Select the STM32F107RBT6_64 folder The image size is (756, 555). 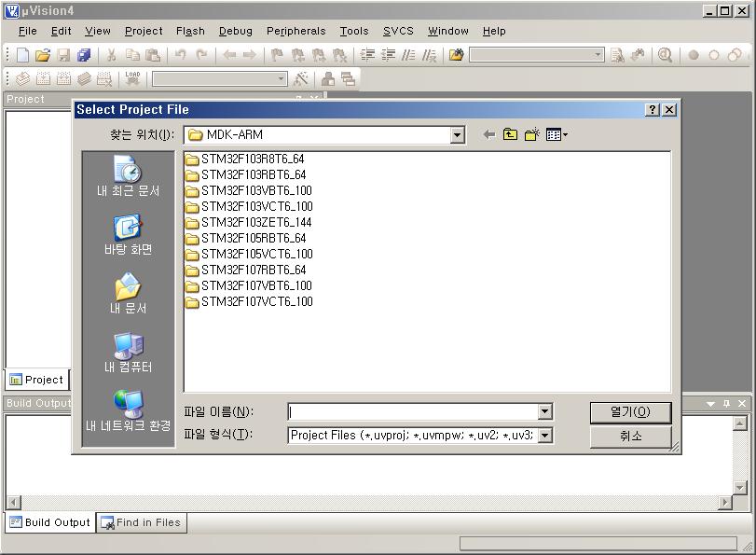click(x=245, y=271)
